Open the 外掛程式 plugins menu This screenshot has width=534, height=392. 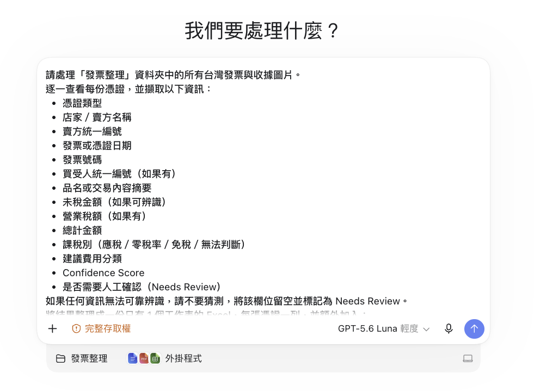tap(183, 358)
